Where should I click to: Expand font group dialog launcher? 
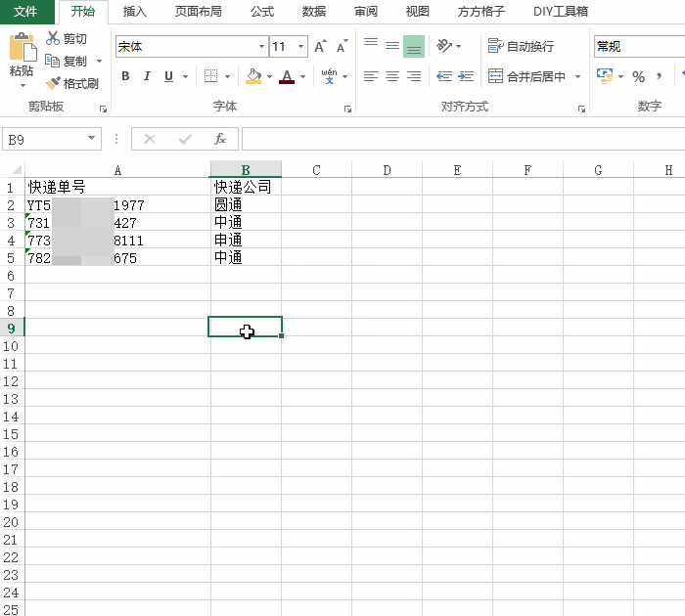(347, 109)
